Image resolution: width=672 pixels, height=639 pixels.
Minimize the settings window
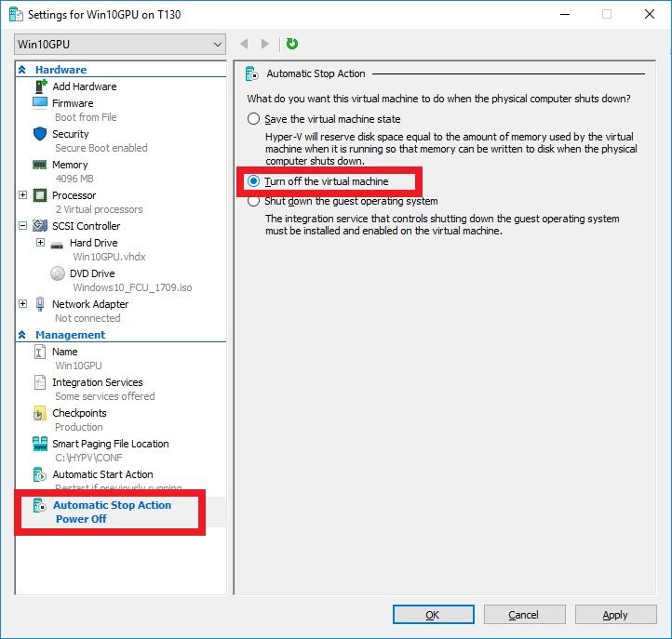pyautogui.click(x=565, y=14)
